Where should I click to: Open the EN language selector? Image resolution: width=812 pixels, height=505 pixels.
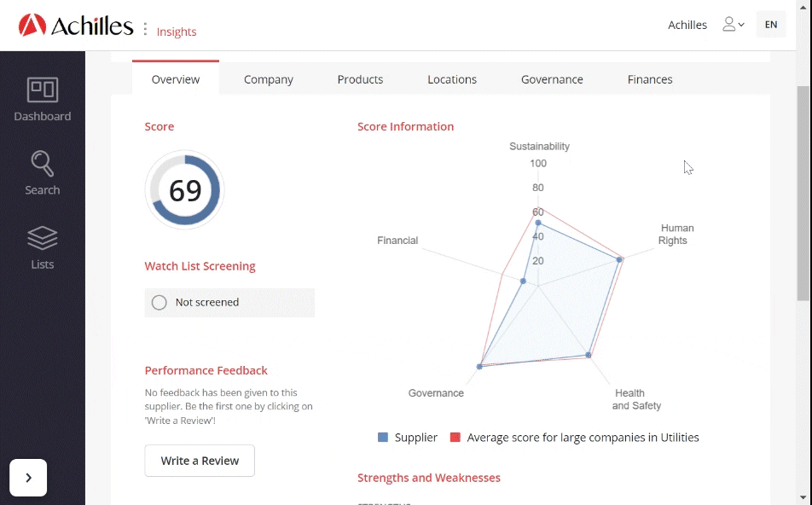click(x=771, y=25)
